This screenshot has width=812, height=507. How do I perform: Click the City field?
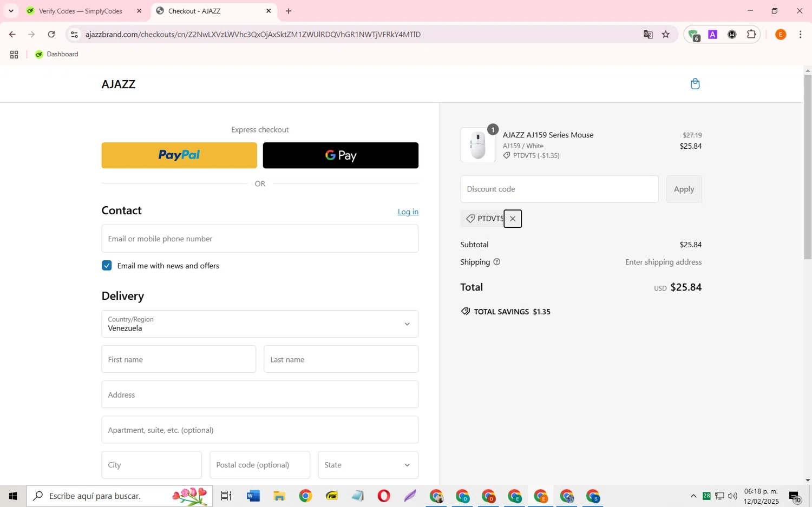(x=152, y=465)
